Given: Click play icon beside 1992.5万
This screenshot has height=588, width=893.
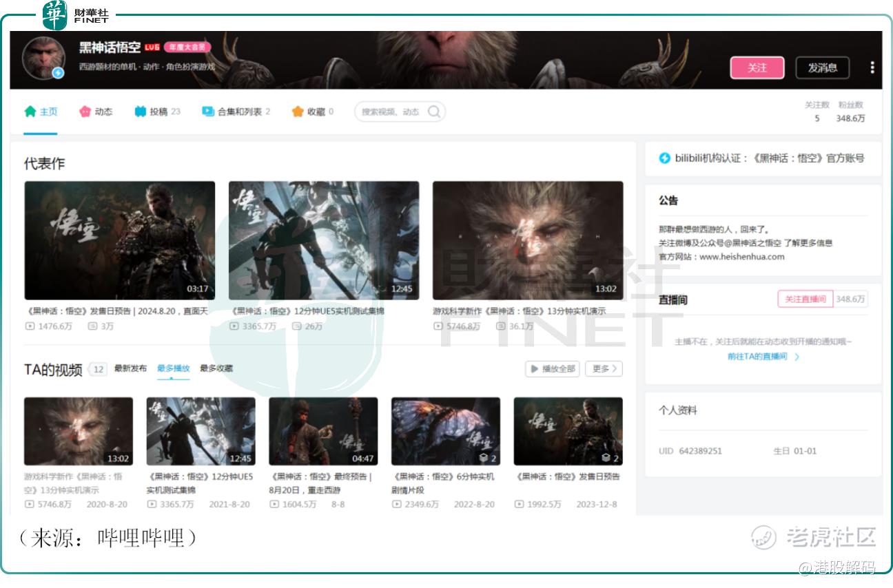Looking at the screenshot, I should 519,505.
